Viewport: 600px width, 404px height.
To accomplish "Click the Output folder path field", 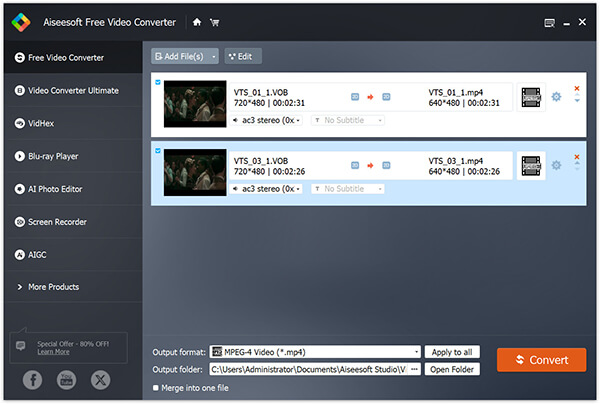I will coord(308,369).
